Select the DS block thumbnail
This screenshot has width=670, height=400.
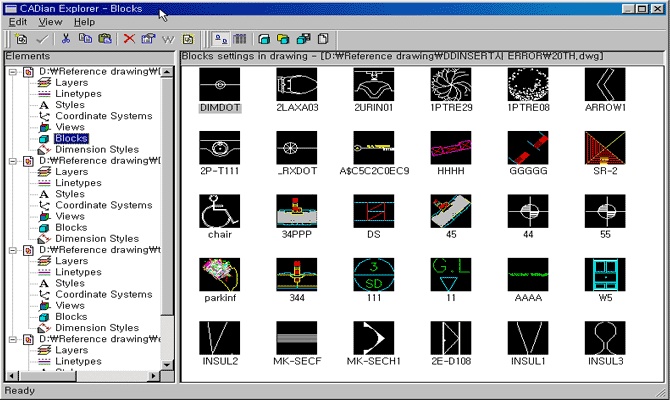(374, 211)
